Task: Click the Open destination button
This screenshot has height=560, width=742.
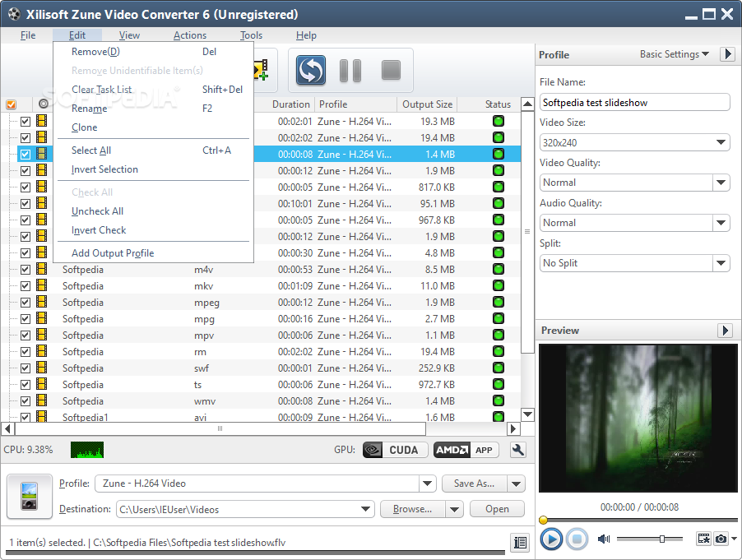Action: (x=497, y=509)
